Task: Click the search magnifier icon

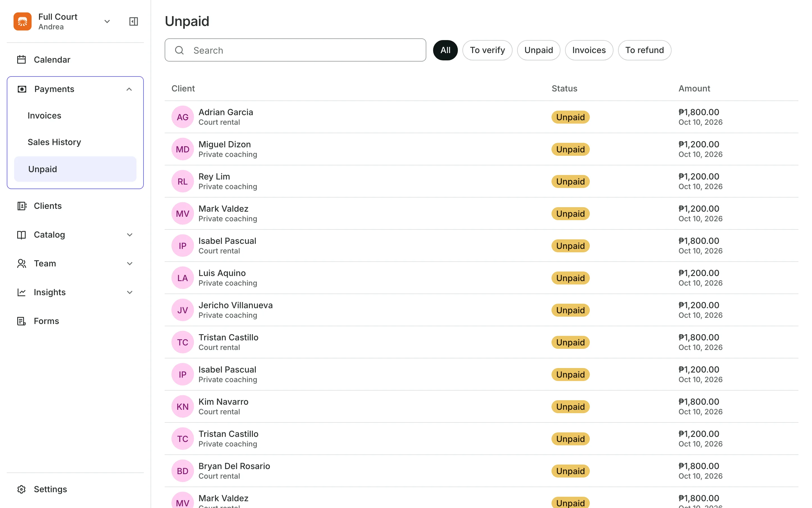Action: (180, 51)
